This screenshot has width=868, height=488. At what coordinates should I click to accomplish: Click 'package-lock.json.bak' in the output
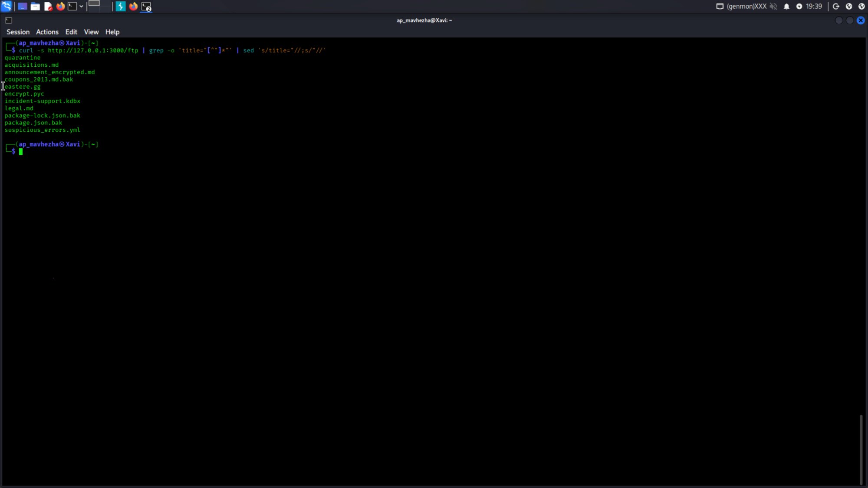coord(42,116)
